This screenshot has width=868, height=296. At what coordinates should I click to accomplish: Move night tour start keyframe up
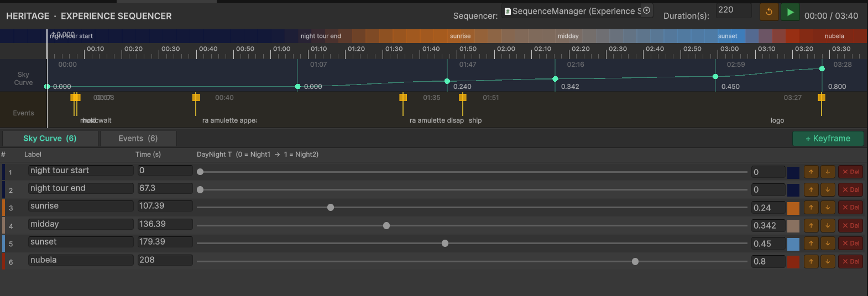(x=811, y=172)
